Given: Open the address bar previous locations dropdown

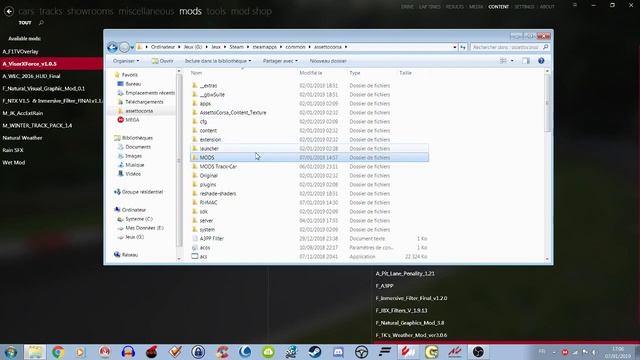Looking at the screenshot, I should (455, 47).
